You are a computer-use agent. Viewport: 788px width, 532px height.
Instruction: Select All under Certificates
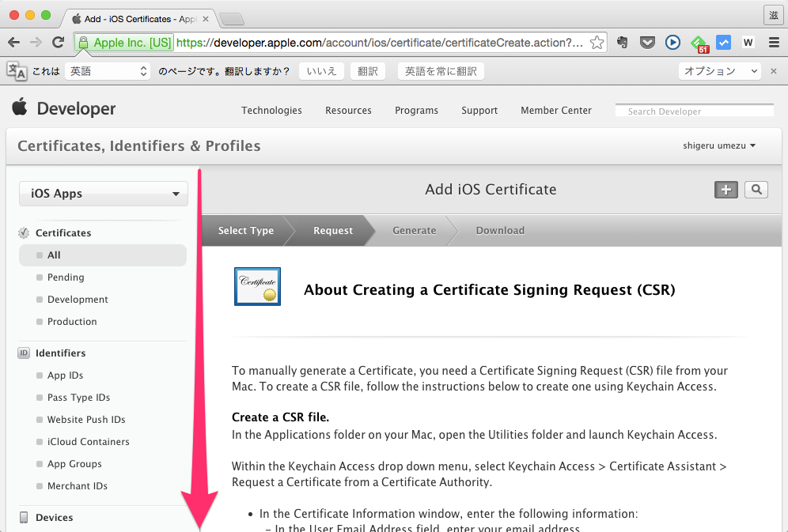pyautogui.click(x=103, y=255)
